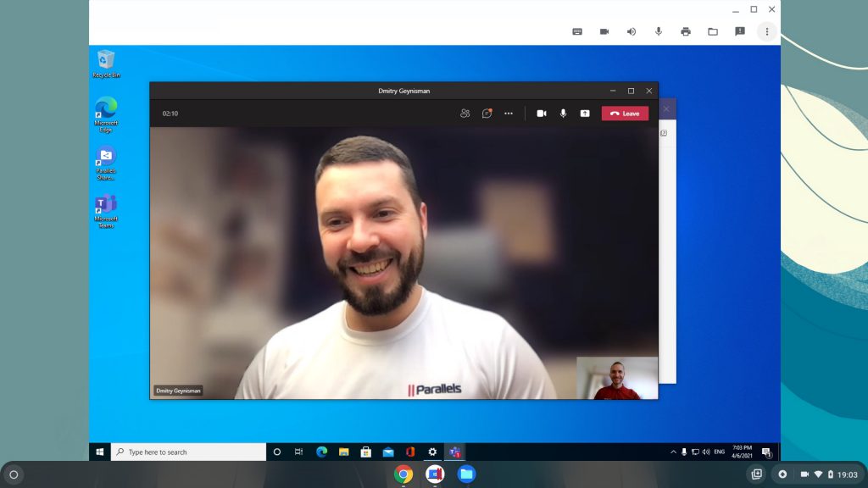Click the 02:10 call timer
The image size is (868, 488).
(170, 114)
